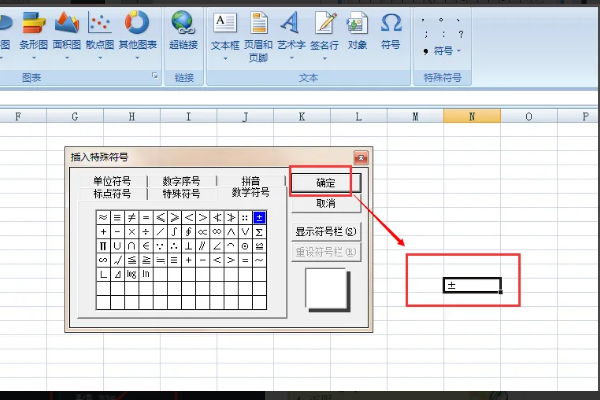Image resolution: width=600 pixels, height=400 pixels.
Task: Insert the semicolon from 特殊符号 ribbon group
Action: [426, 34]
